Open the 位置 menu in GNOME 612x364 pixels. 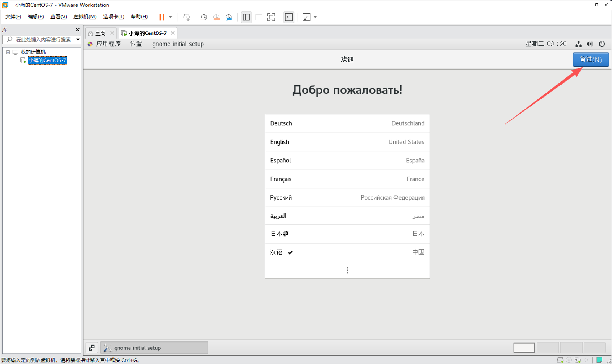click(136, 44)
